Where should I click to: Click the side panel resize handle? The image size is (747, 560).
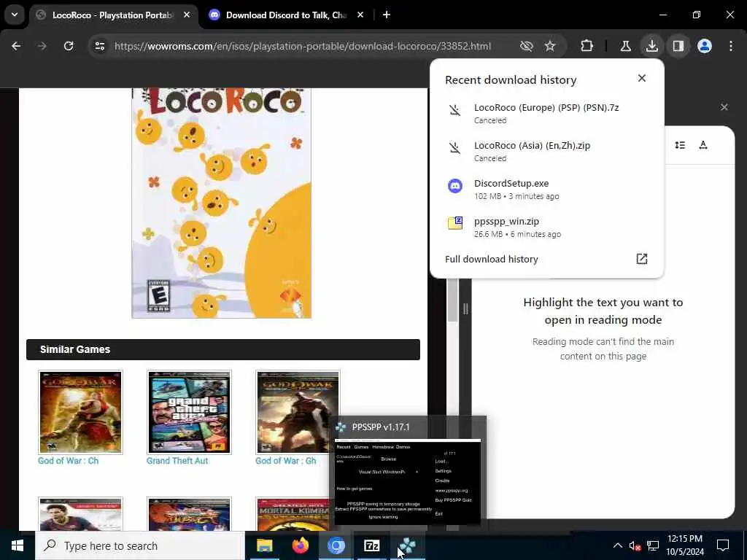[x=465, y=309]
